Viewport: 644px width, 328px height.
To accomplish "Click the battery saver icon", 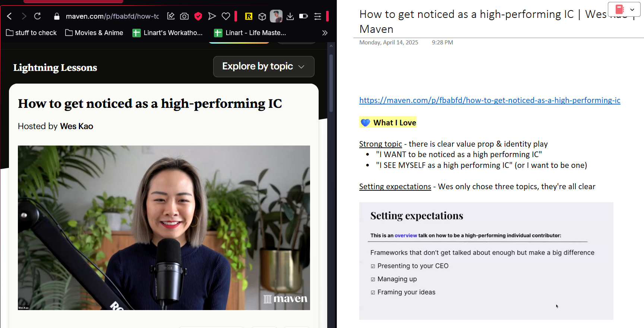I will pyautogui.click(x=303, y=16).
